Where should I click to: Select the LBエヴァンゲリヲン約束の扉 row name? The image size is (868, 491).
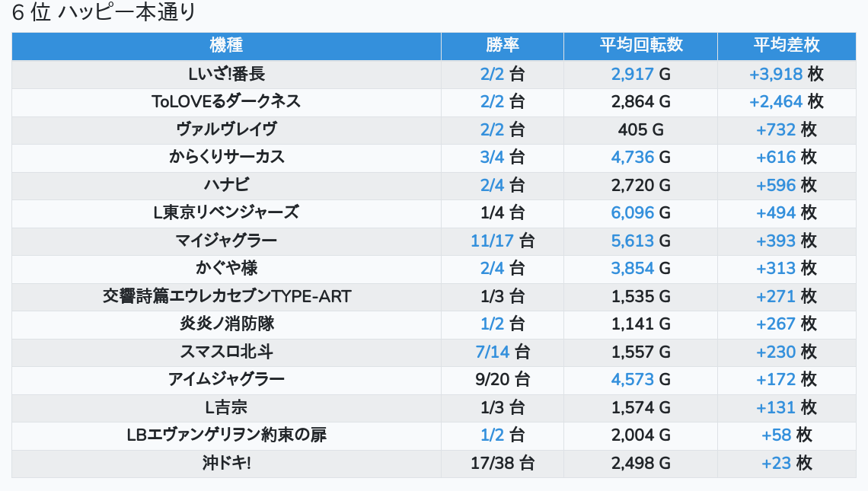point(226,435)
